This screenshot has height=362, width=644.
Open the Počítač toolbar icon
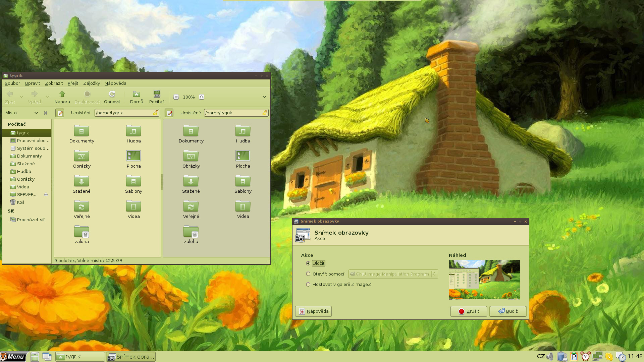[x=157, y=97]
